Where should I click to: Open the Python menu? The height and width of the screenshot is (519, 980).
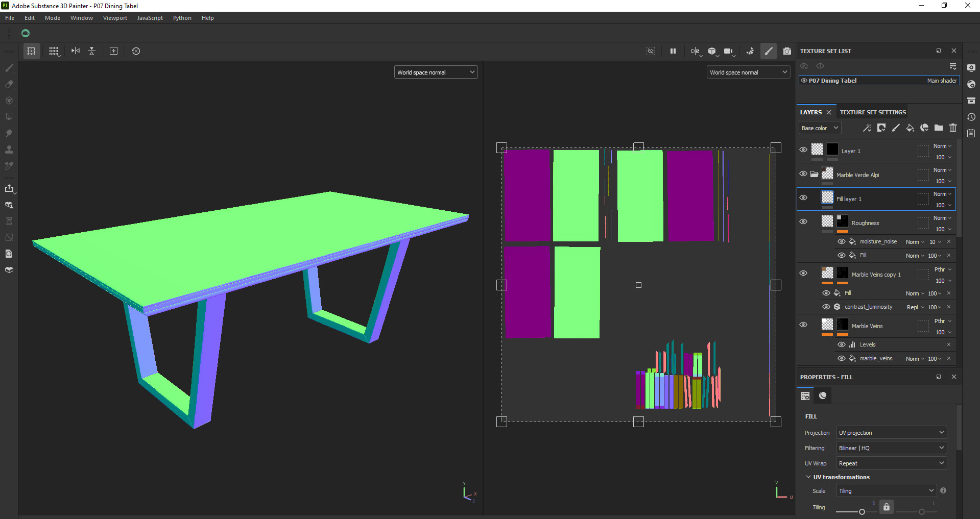[x=182, y=18]
